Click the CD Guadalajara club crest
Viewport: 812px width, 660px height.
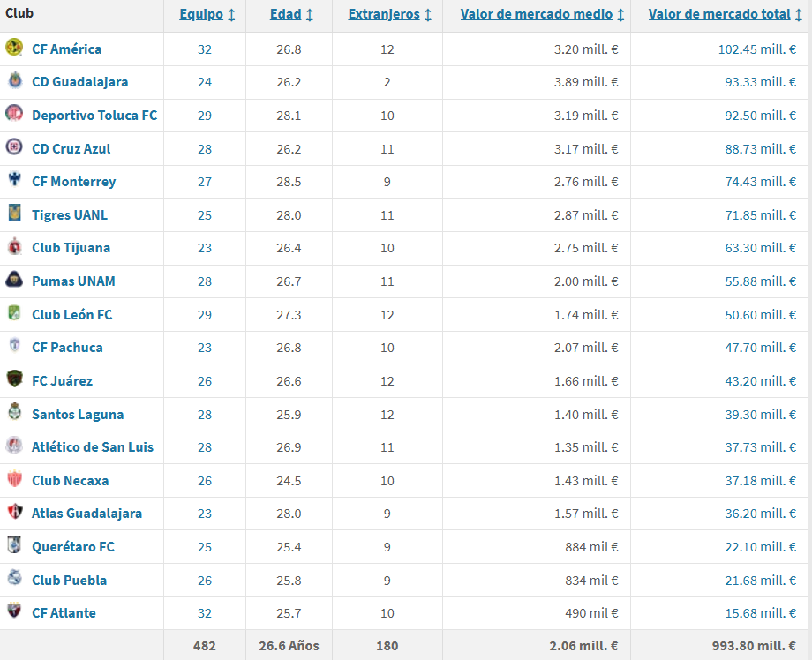15,80
